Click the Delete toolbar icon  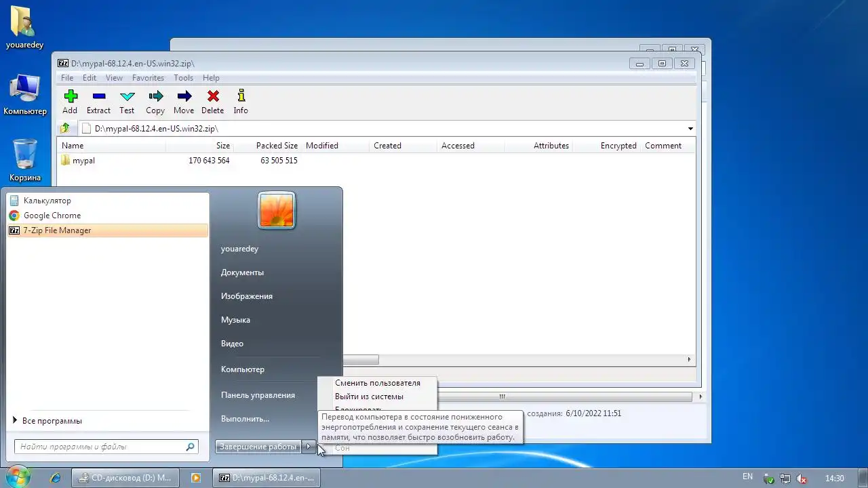(212, 96)
